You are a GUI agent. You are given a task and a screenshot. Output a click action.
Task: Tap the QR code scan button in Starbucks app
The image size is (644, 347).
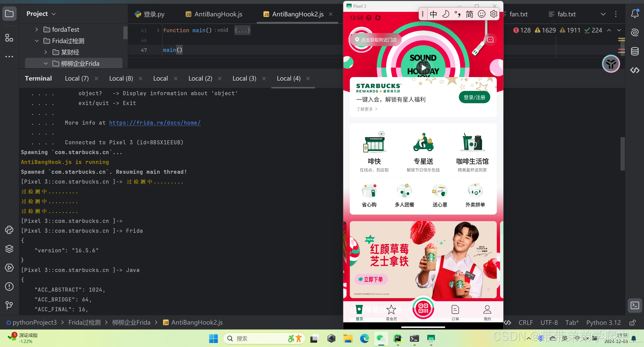pyautogui.click(x=423, y=308)
